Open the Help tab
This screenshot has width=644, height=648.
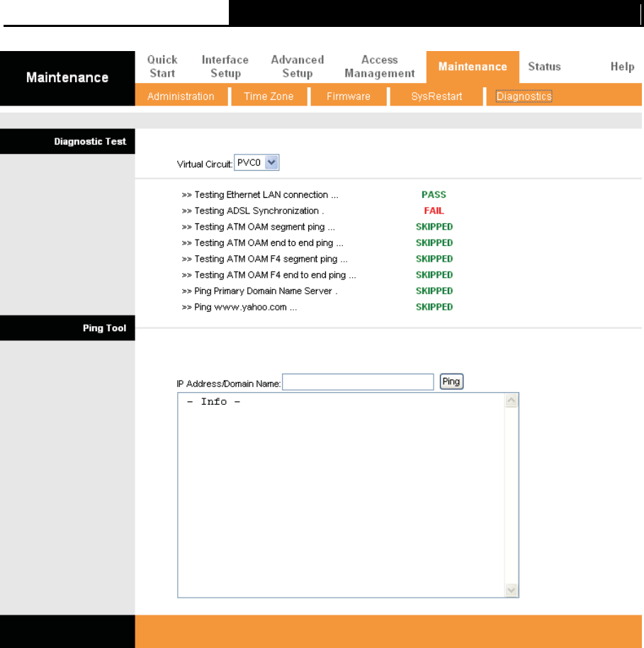pyautogui.click(x=622, y=67)
